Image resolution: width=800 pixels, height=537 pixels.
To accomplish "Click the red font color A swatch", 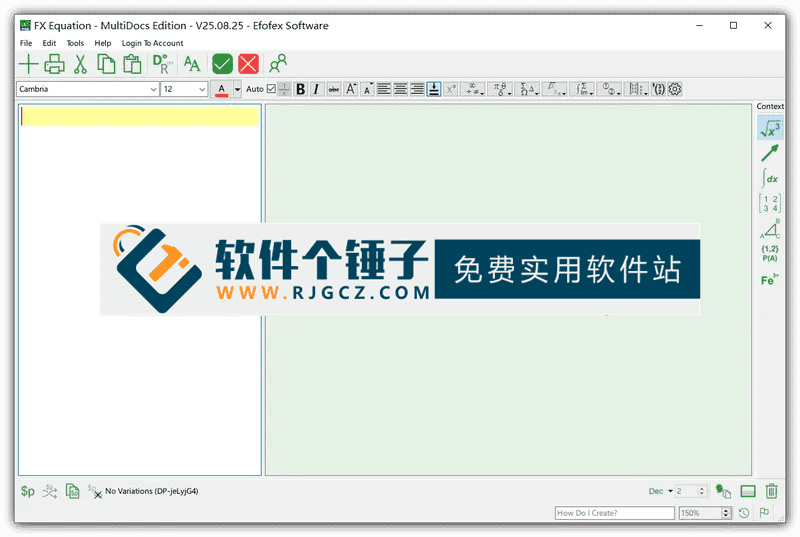I will (221, 89).
